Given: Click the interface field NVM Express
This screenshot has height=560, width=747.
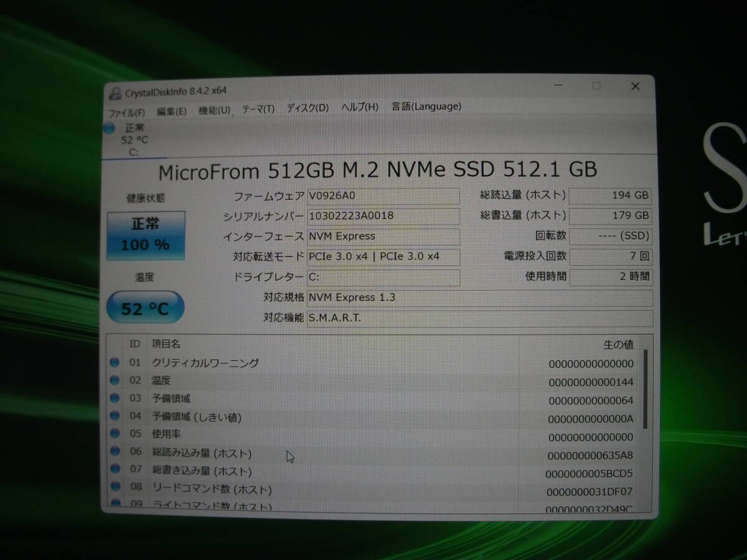Looking at the screenshot, I should tap(383, 236).
